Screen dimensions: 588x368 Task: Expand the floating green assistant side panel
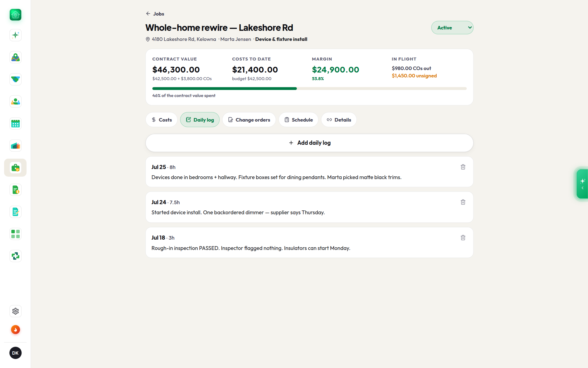pyautogui.click(x=582, y=184)
